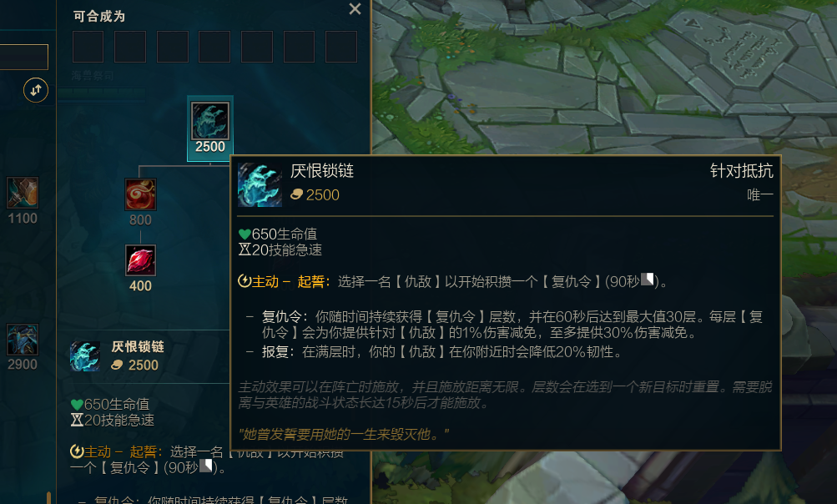
Task: Click the cooldown icon after 90秒 in the tooltip
Action: 647,280
